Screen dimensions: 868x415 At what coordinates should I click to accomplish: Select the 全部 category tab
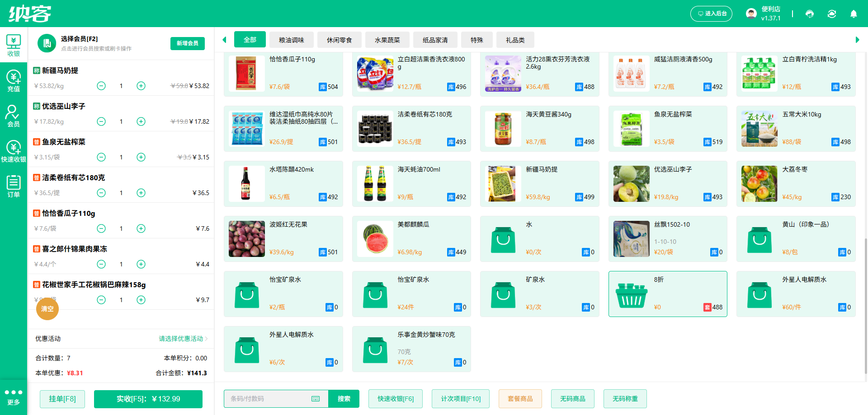coord(250,40)
